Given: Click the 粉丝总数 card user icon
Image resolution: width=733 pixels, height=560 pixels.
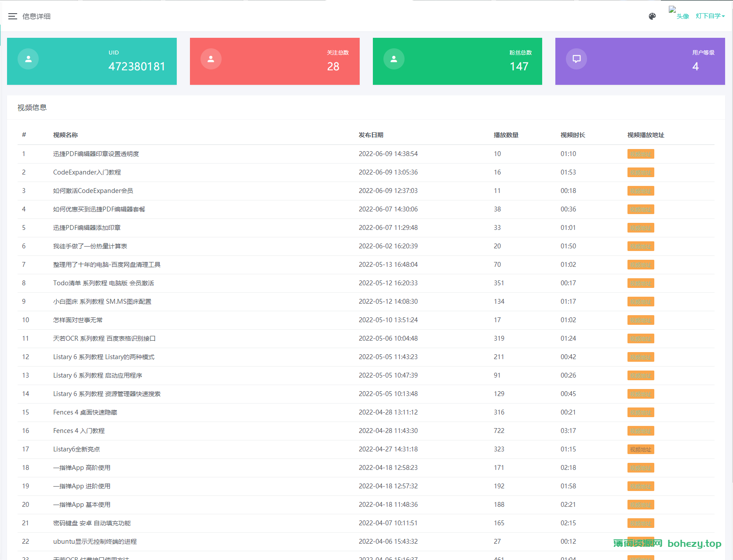Looking at the screenshot, I should (394, 59).
